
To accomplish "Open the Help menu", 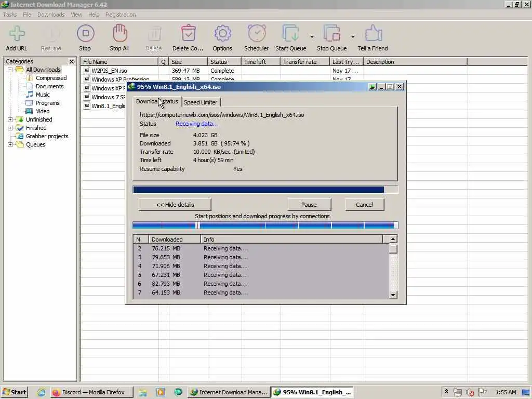I will [94, 15].
